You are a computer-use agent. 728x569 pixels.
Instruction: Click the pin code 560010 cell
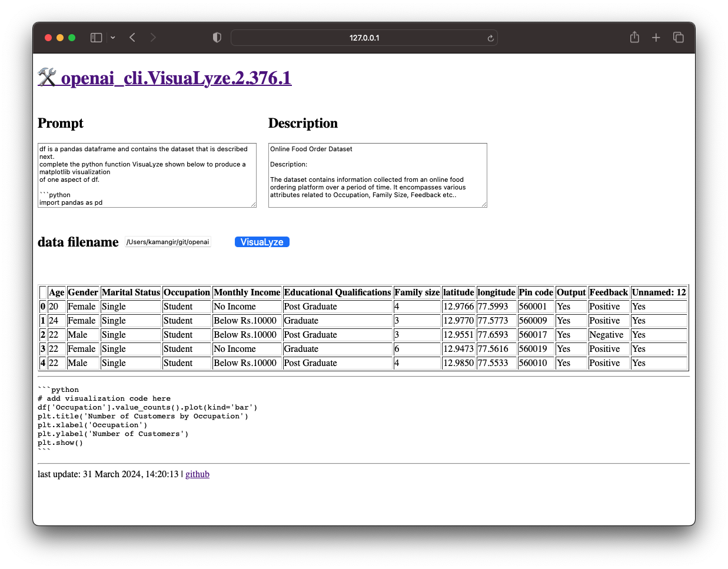(536, 363)
